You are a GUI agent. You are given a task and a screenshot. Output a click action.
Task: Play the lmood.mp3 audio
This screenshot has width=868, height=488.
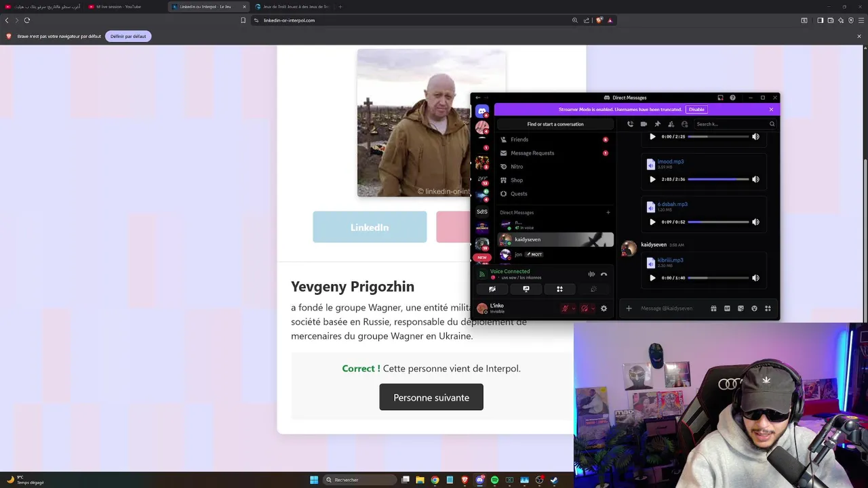(x=652, y=179)
